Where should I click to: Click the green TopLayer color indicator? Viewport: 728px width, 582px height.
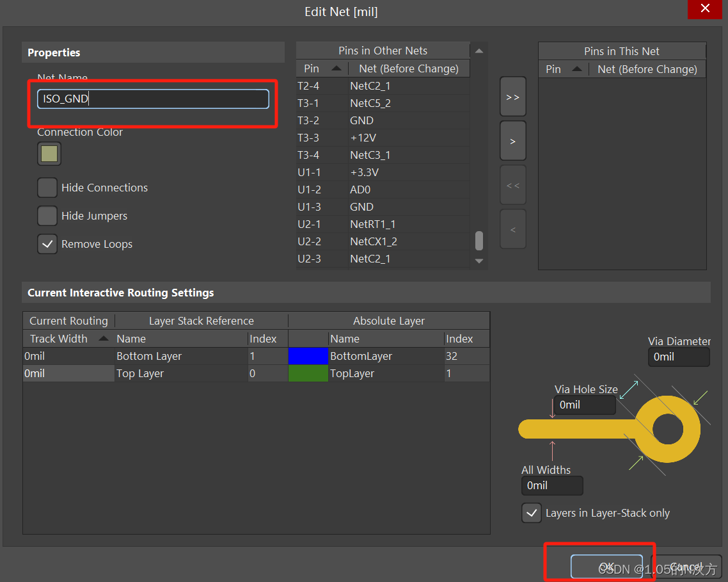point(308,373)
